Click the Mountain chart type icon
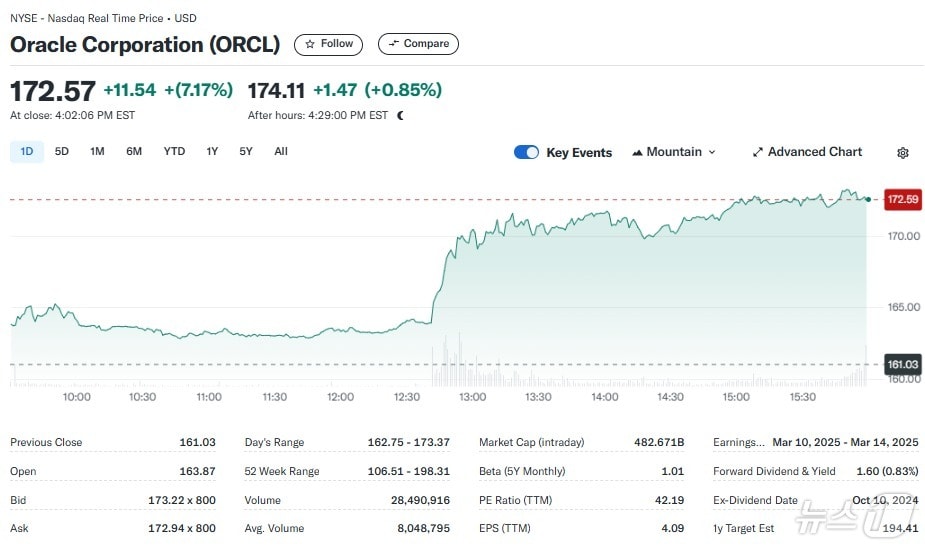Viewport: 925px width, 550px height. coord(636,153)
